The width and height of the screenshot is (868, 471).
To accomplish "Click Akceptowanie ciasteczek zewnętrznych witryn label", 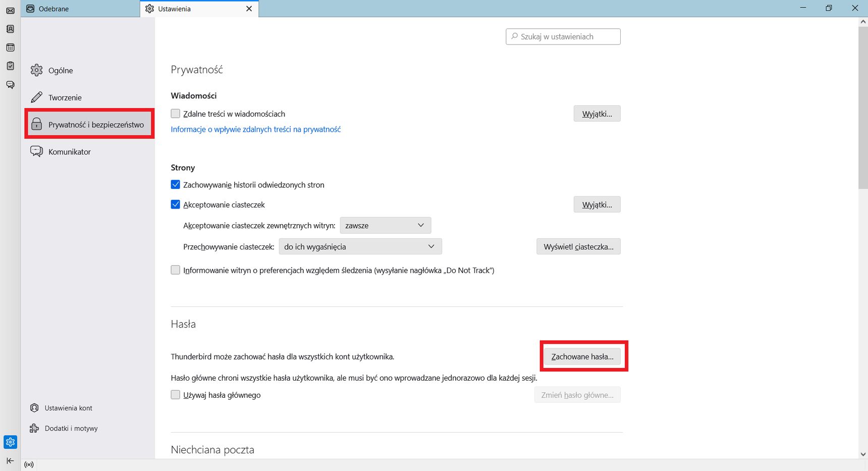I will click(x=259, y=226).
